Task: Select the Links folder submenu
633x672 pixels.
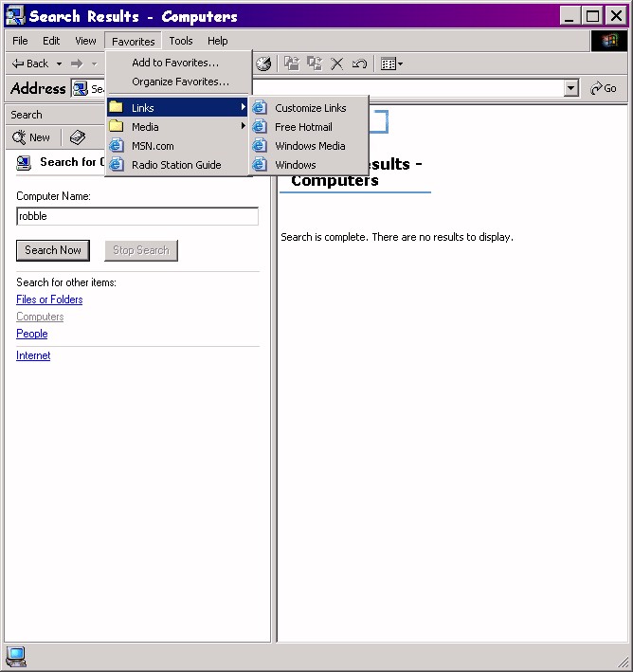Action: pos(177,107)
